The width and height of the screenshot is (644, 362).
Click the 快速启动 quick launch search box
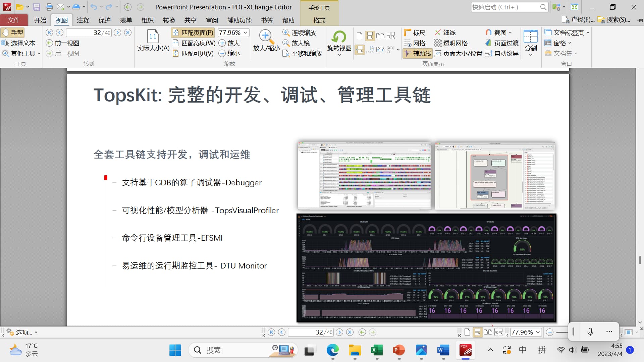click(509, 7)
